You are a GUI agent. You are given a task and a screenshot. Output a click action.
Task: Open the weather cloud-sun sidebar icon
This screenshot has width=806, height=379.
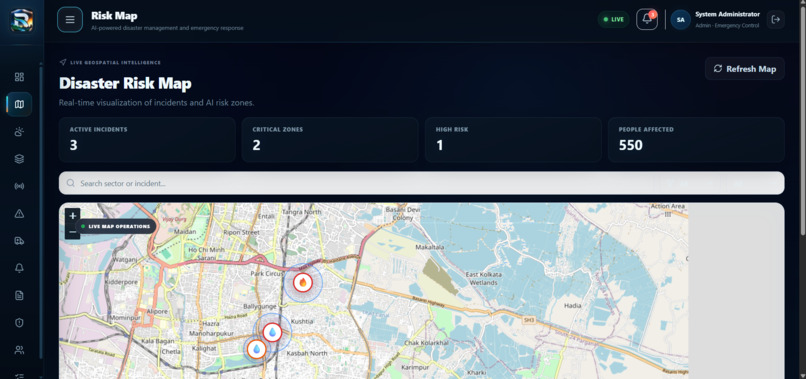[19, 132]
